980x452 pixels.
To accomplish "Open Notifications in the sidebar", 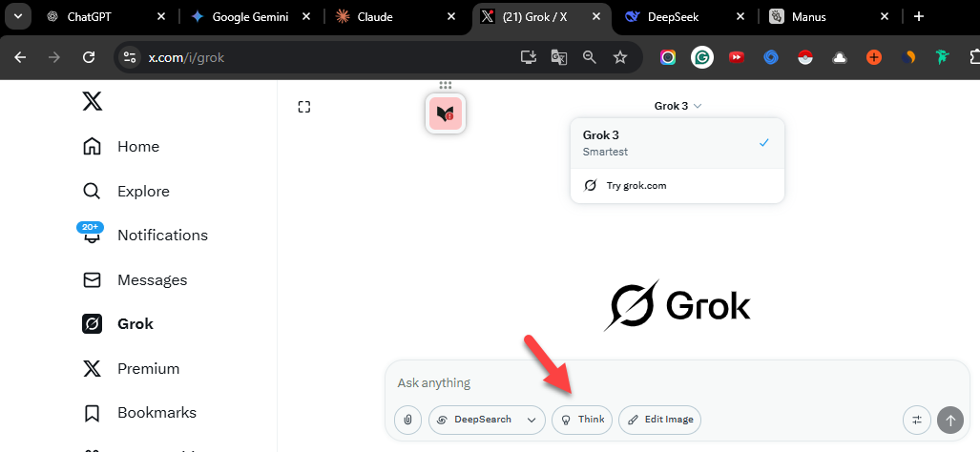I will (x=145, y=236).
